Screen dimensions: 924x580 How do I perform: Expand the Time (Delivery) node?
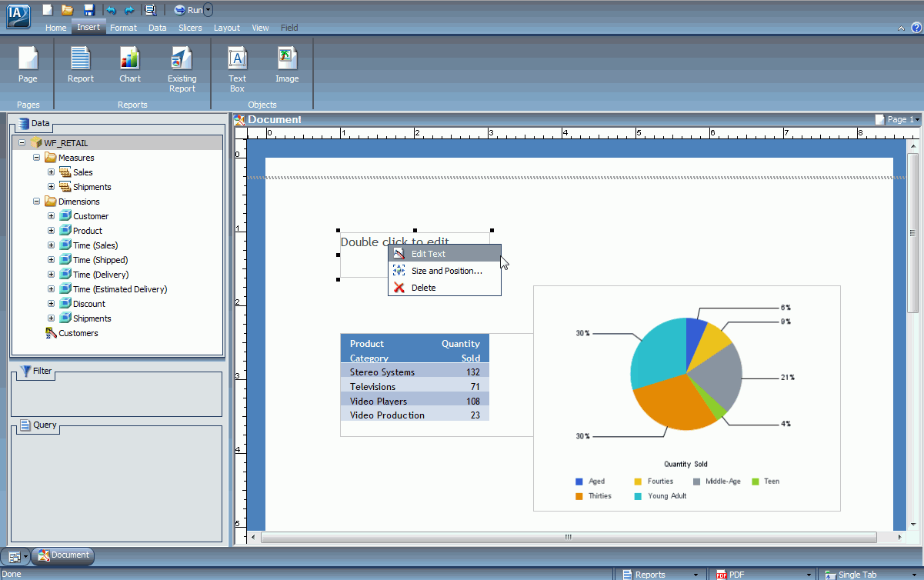click(x=52, y=275)
